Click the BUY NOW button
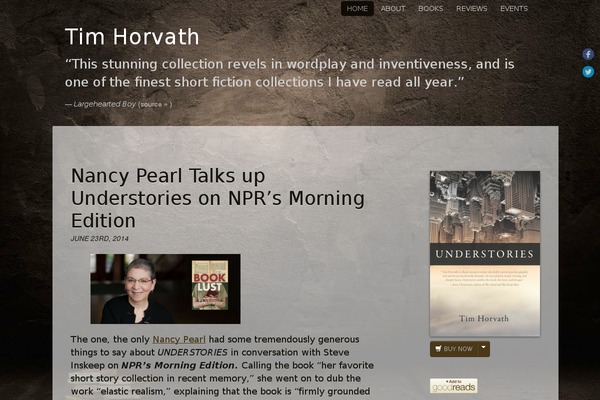This screenshot has height=400, width=600. tap(454, 349)
